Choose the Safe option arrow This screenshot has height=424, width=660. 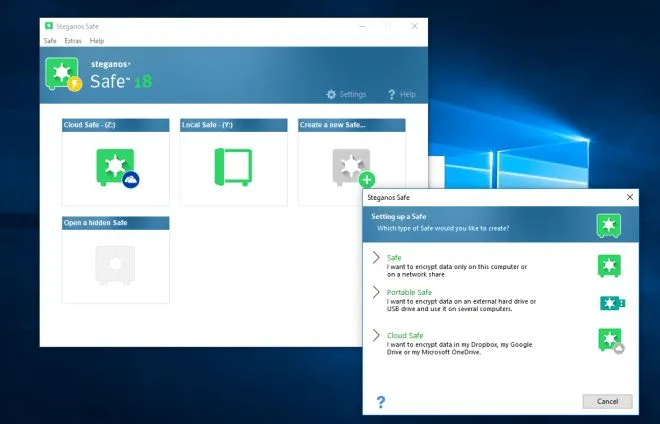click(x=376, y=258)
